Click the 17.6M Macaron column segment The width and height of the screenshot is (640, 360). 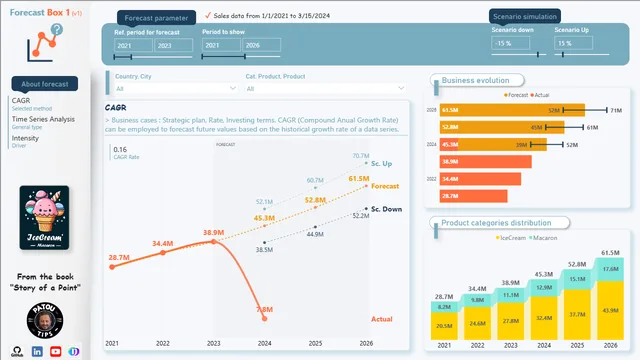pos(610,269)
